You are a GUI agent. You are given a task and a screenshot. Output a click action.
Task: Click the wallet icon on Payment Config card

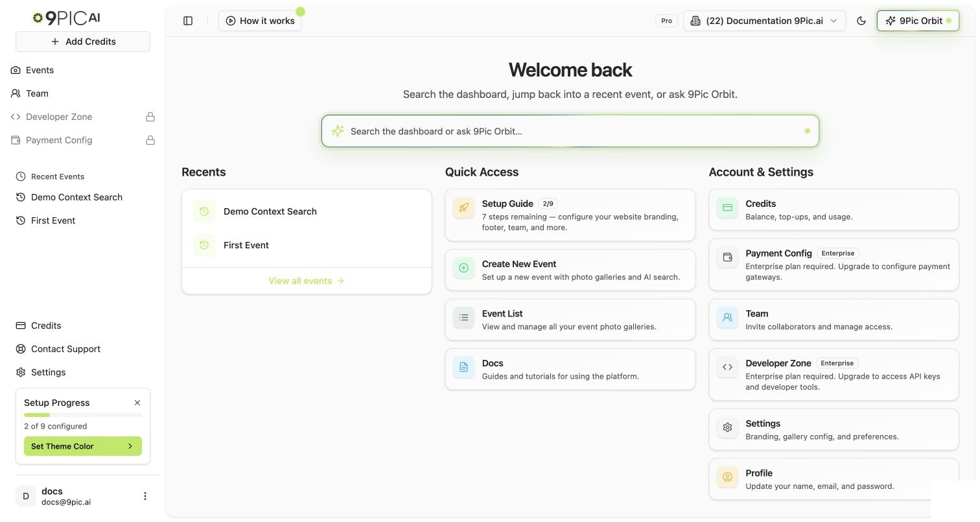(x=727, y=257)
